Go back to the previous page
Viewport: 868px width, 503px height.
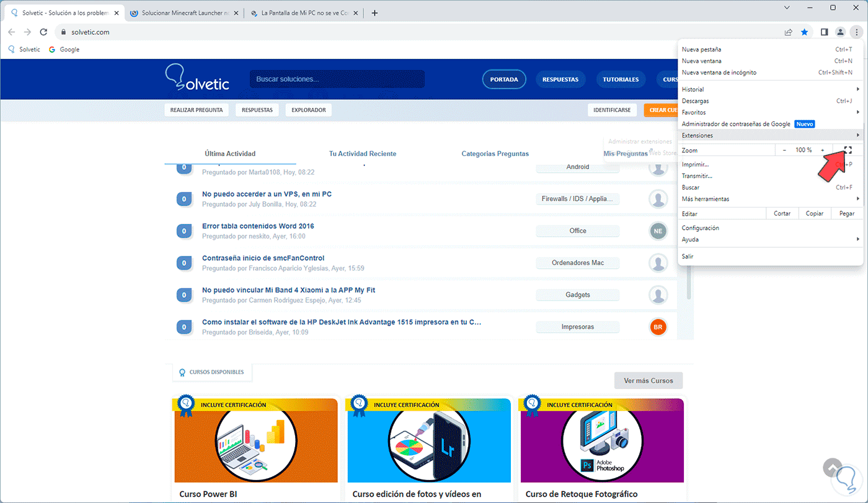(x=12, y=32)
